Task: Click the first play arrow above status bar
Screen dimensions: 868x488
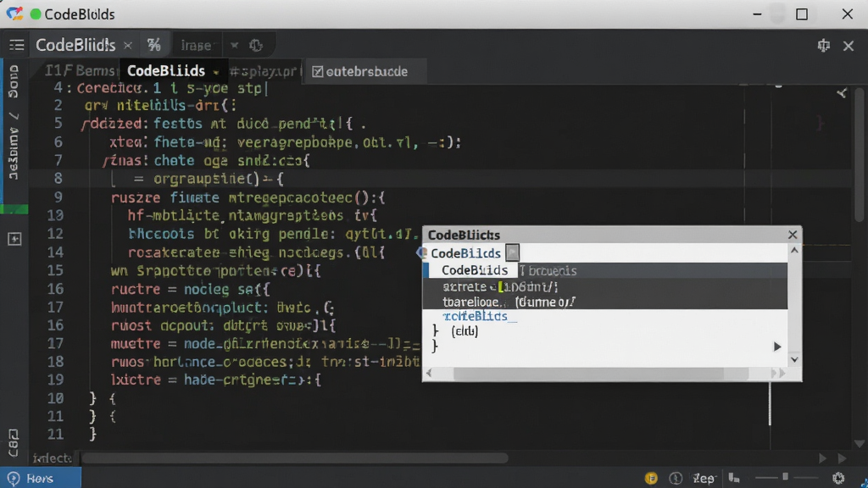Action: [822, 458]
